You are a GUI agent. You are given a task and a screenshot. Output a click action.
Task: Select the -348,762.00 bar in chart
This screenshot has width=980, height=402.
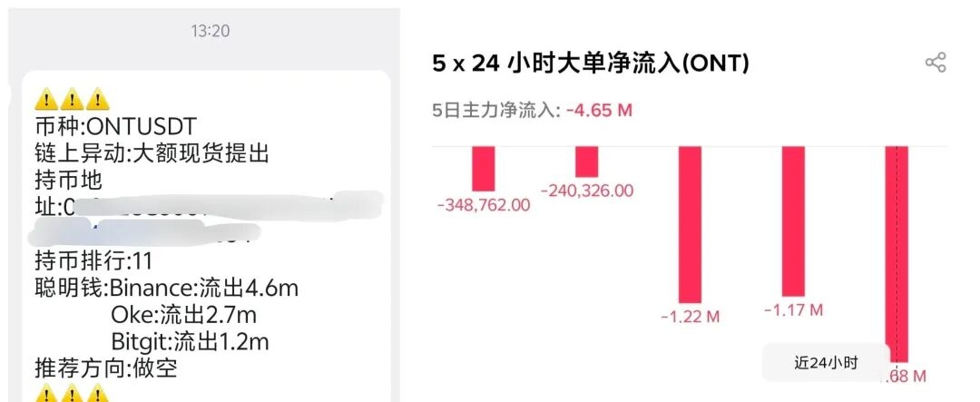tap(483, 169)
